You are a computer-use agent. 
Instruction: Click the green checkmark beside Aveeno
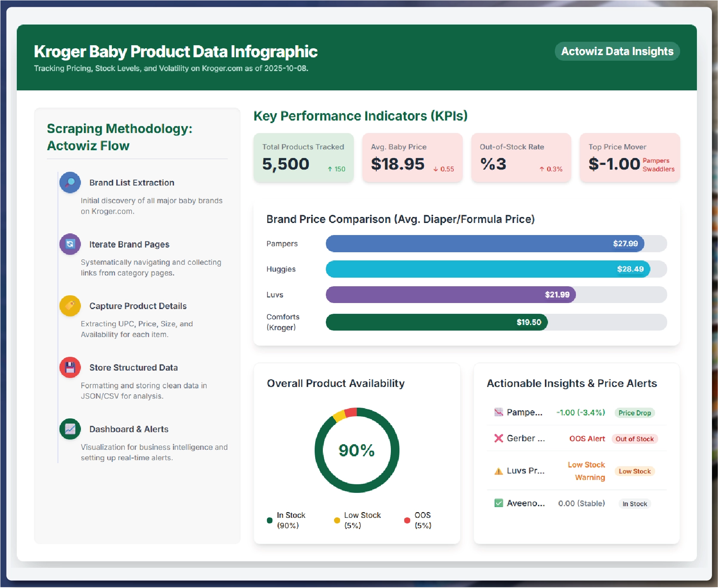498,503
